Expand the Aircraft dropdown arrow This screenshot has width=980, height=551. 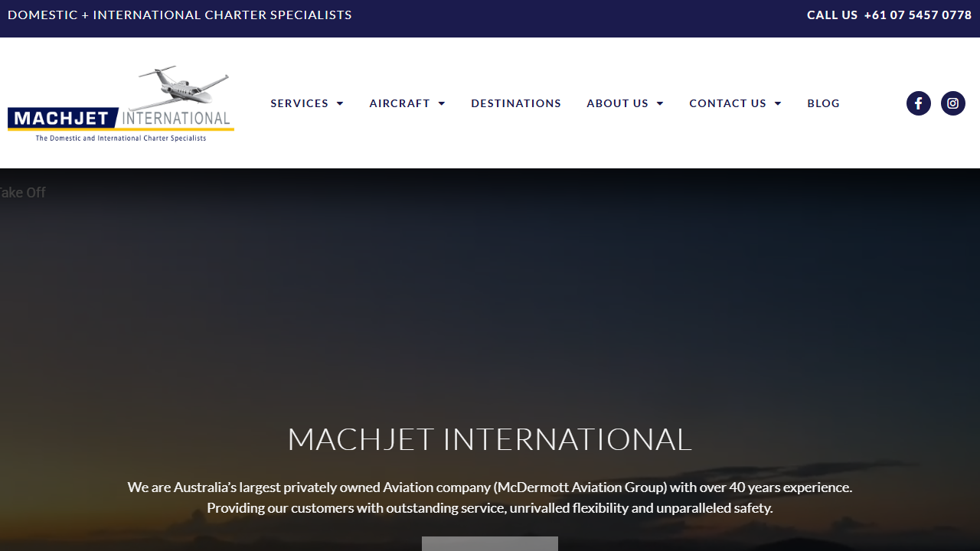point(442,103)
